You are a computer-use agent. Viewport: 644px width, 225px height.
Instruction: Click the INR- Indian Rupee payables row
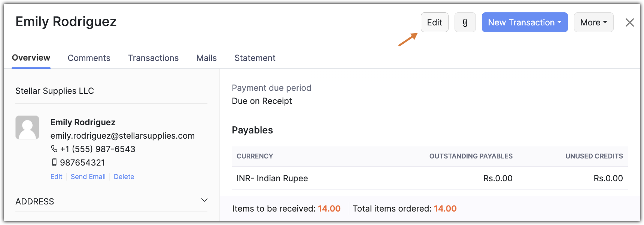pyautogui.click(x=272, y=178)
